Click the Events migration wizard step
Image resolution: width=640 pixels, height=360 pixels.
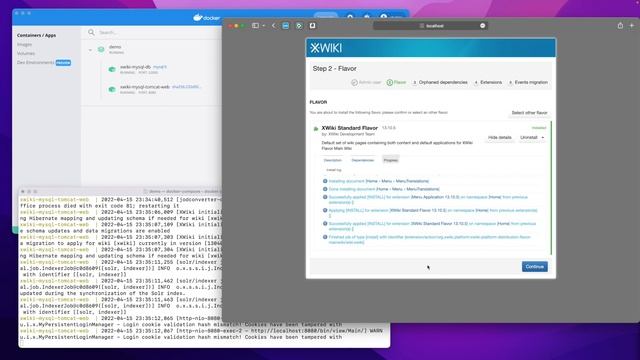(528, 82)
